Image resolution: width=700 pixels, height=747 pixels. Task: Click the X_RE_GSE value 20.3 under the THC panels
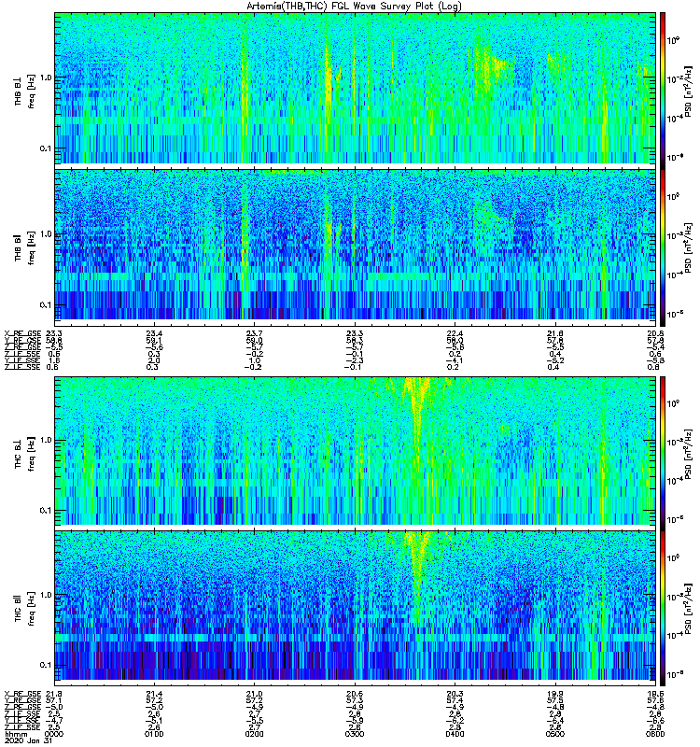pyautogui.click(x=455, y=694)
